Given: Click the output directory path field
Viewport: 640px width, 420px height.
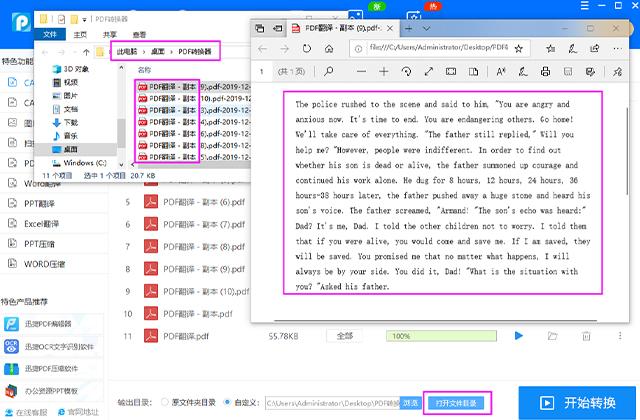Looking at the screenshot, I should pos(333,403).
